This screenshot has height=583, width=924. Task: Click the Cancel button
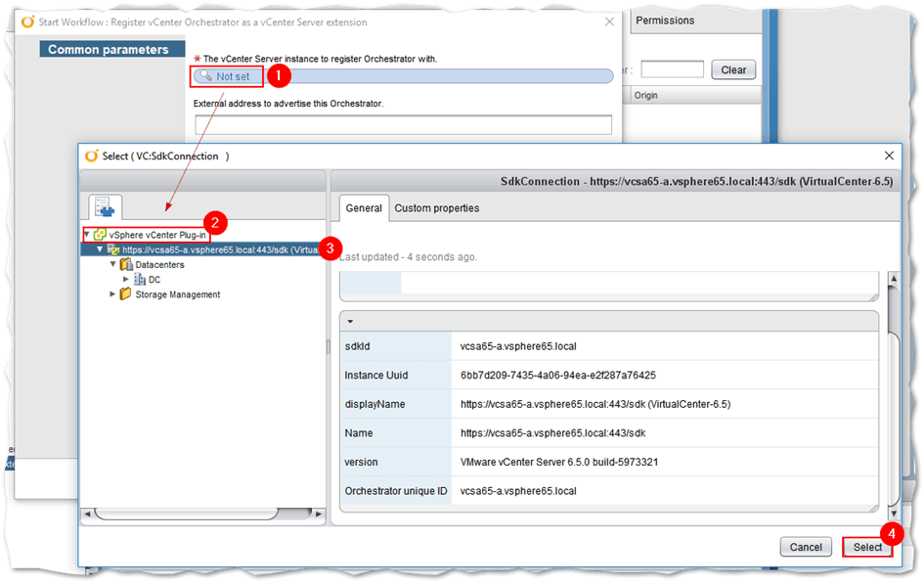806,547
